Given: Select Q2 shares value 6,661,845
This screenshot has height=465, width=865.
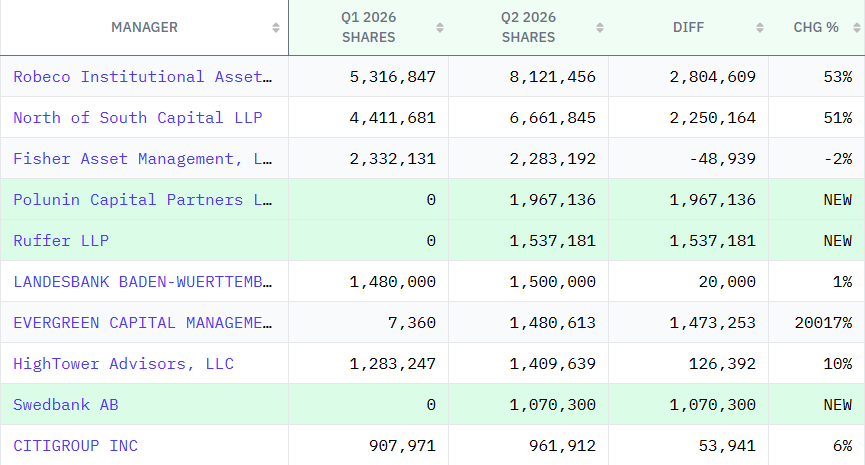Looking at the screenshot, I should 553,117.
